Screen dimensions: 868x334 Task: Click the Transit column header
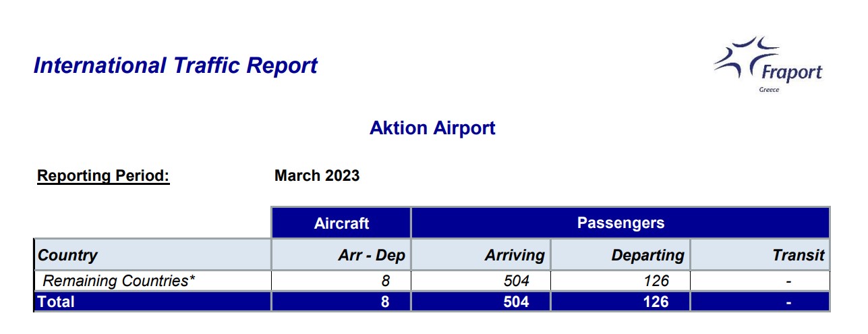point(760,255)
